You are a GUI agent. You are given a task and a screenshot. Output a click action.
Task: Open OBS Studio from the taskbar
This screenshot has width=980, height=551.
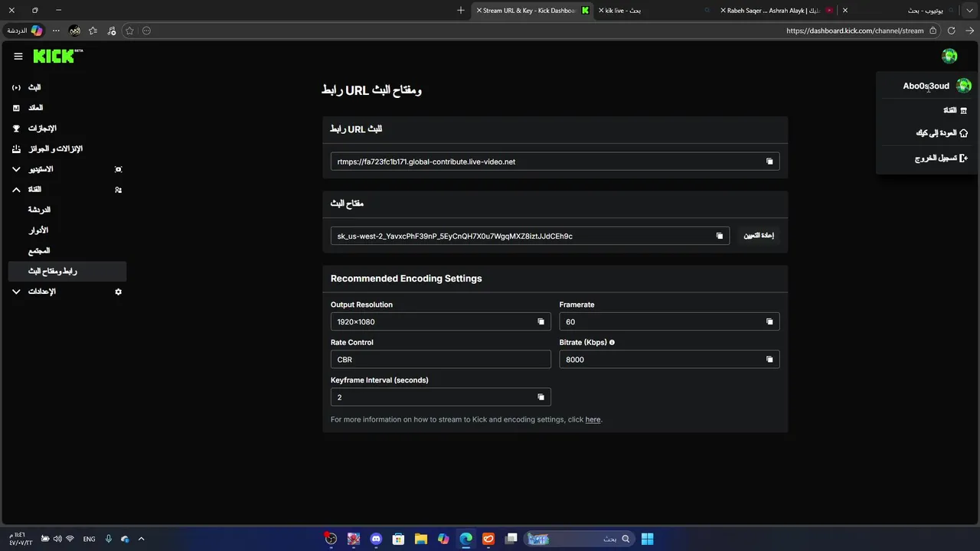pyautogui.click(x=331, y=539)
